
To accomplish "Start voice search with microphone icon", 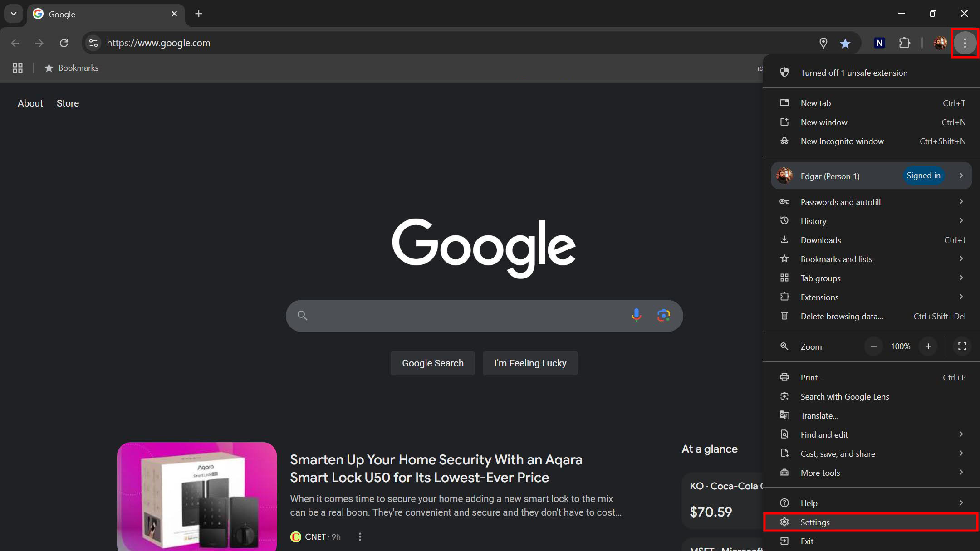I will tap(636, 315).
